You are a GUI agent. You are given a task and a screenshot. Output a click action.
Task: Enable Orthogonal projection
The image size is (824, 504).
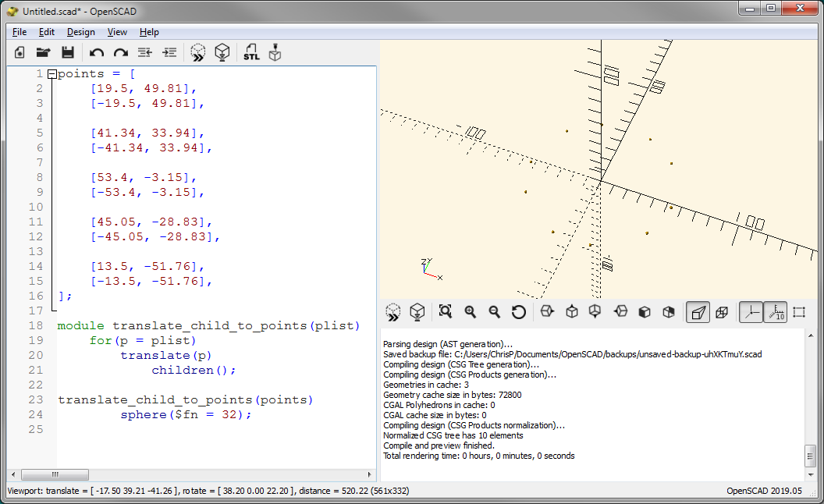pos(722,312)
